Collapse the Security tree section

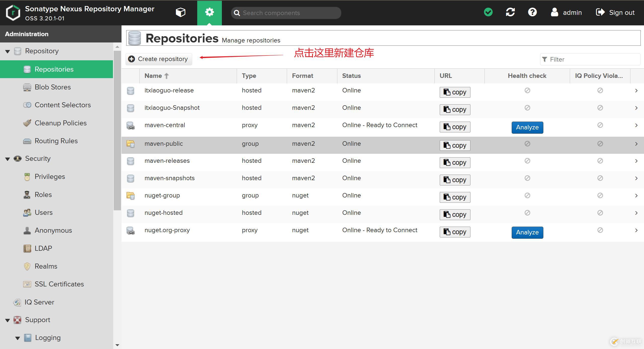pos(8,159)
